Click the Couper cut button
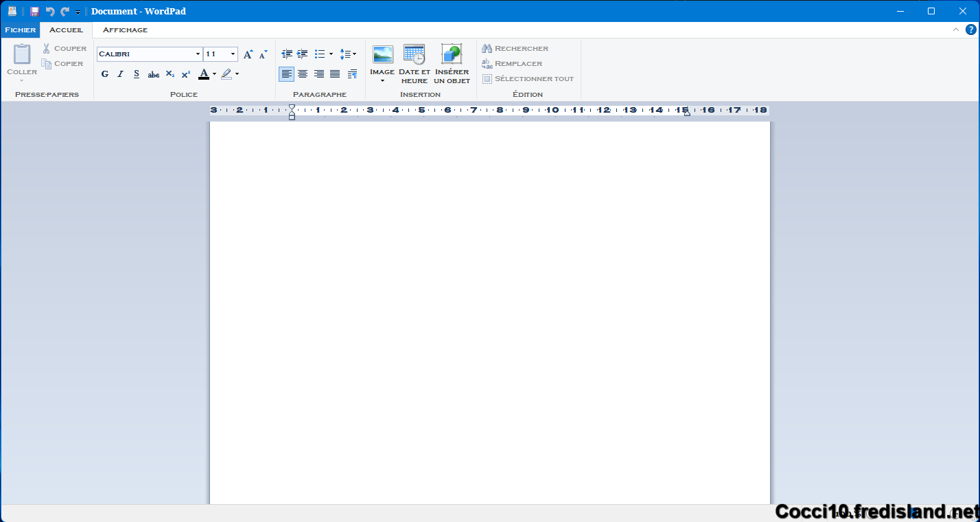The height and width of the screenshot is (522, 980). pyautogui.click(x=65, y=48)
